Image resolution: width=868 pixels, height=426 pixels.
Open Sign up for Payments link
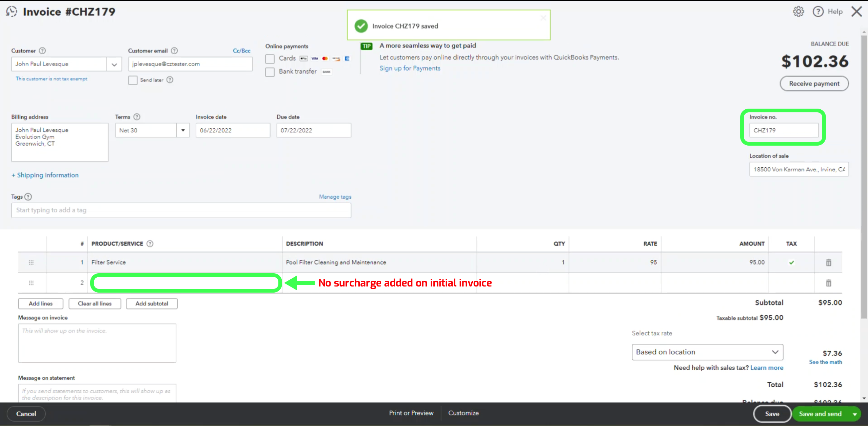click(410, 68)
